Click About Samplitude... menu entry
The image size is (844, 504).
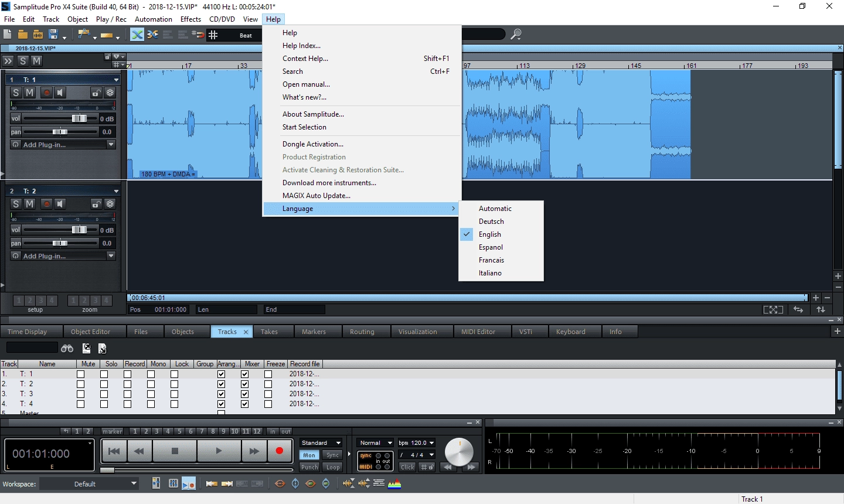click(x=313, y=114)
